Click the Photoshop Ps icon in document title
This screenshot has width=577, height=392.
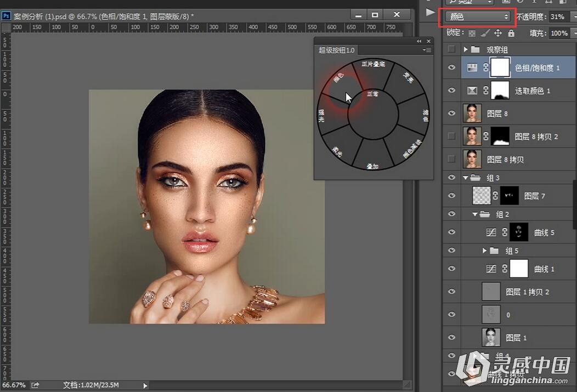pyautogui.click(x=6, y=16)
